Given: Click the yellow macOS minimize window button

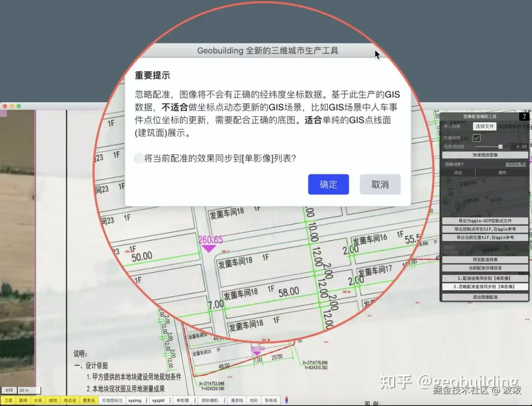Looking at the screenshot, I should [x=12, y=106].
